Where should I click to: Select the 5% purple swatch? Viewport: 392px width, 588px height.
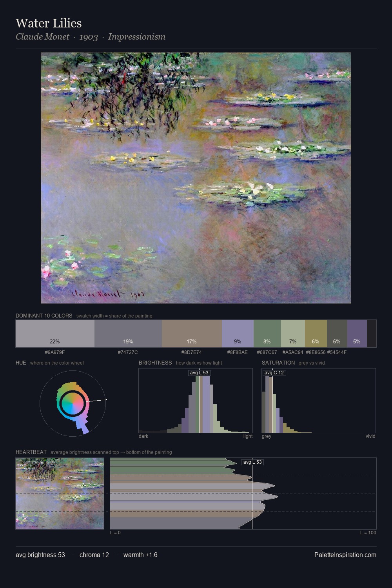tap(357, 334)
